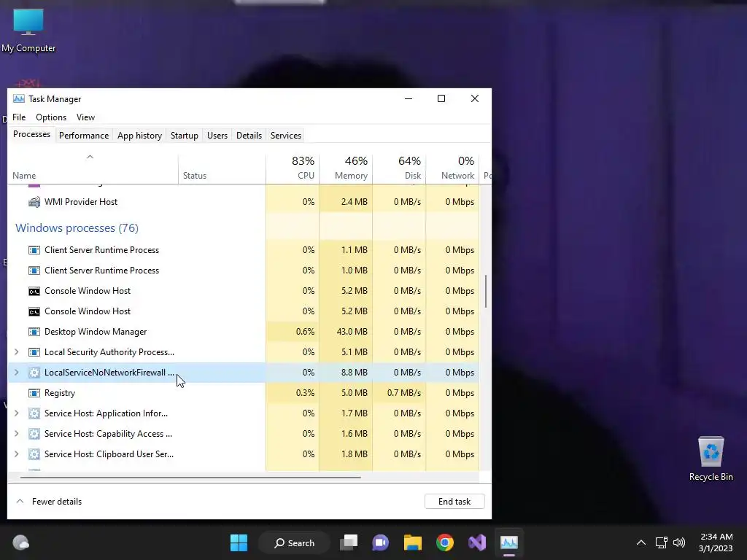Viewport: 747px width, 560px height.
Task: Expand Service Host: Capability Access group
Action: point(17,435)
